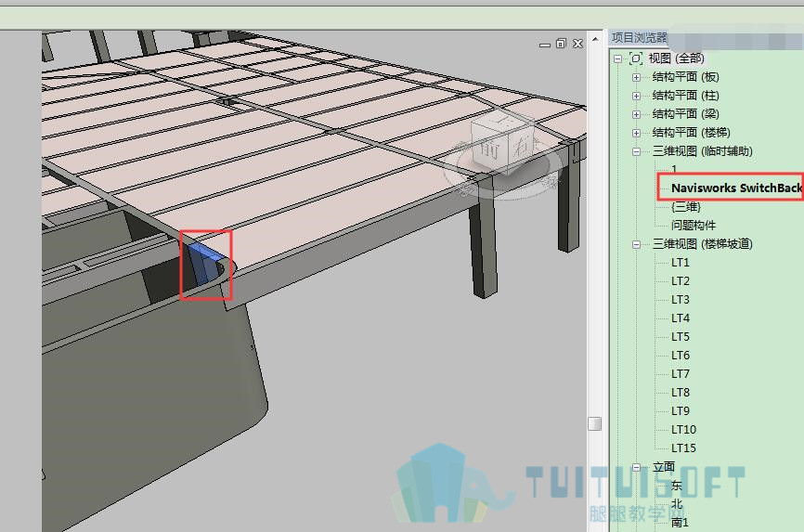Expand 结构平面 (楼梯) node

coord(636,133)
